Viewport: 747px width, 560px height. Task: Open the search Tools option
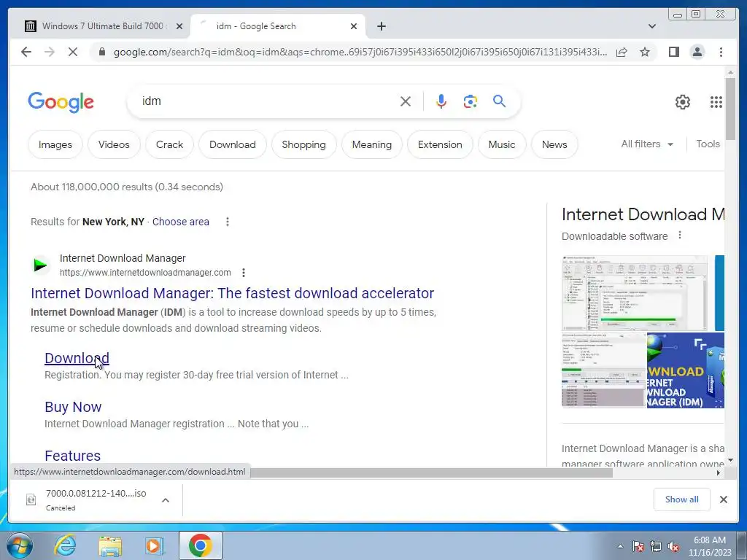708,144
